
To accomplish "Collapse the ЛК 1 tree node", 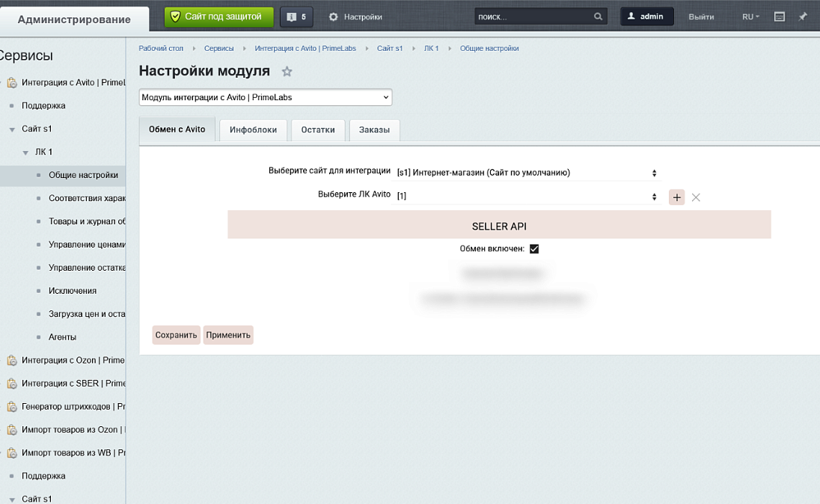I will click(26, 153).
